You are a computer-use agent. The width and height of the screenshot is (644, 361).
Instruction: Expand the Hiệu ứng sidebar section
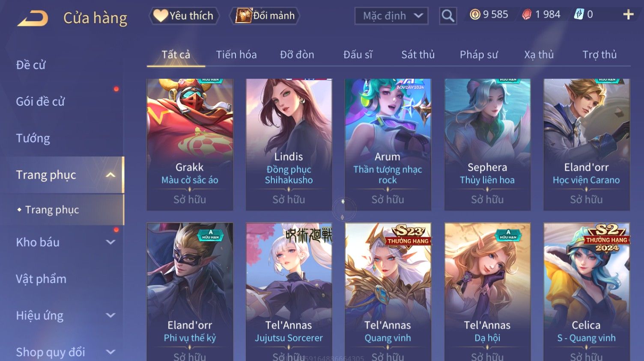coord(110,315)
